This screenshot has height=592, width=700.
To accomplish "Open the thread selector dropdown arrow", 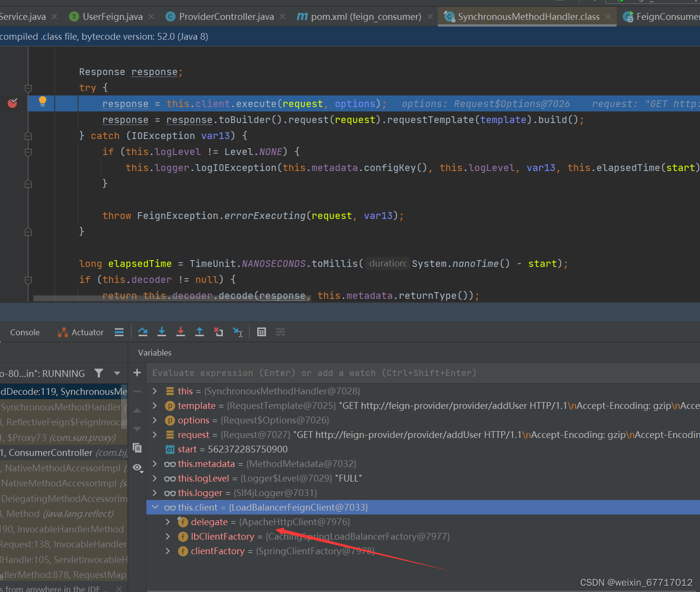I will tap(117, 373).
